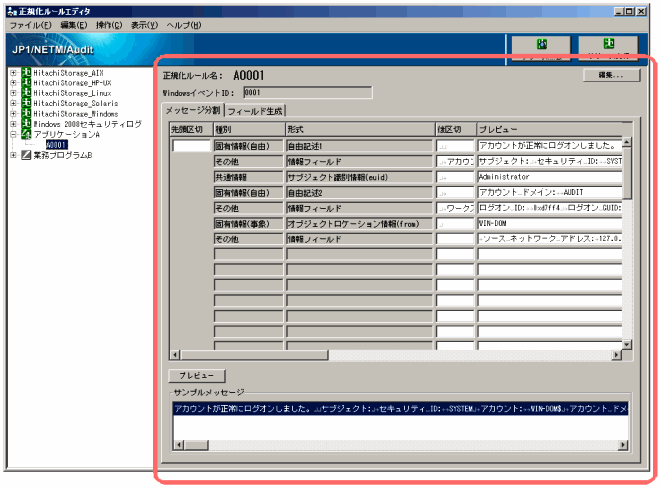The width and height of the screenshot is (660, 488).
Task: Click the HitachiStorage_Solaris tree icon
Action: tap(25, 103)
